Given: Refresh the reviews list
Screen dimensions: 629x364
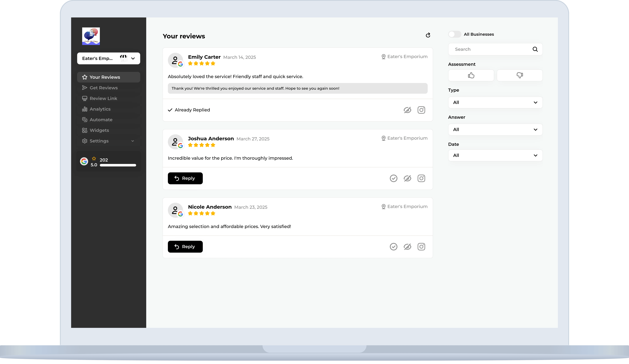Looking at the screenshot, I should [x=428, y=35].
